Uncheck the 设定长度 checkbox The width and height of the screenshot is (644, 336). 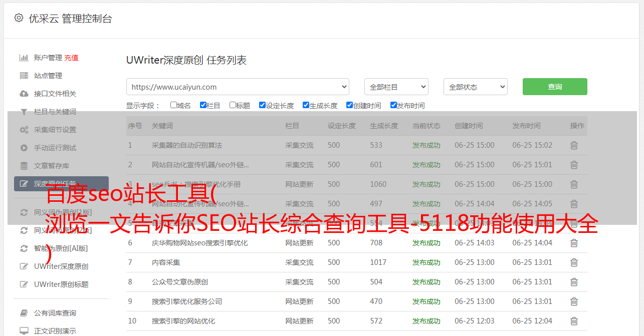[x=262, y=105]
